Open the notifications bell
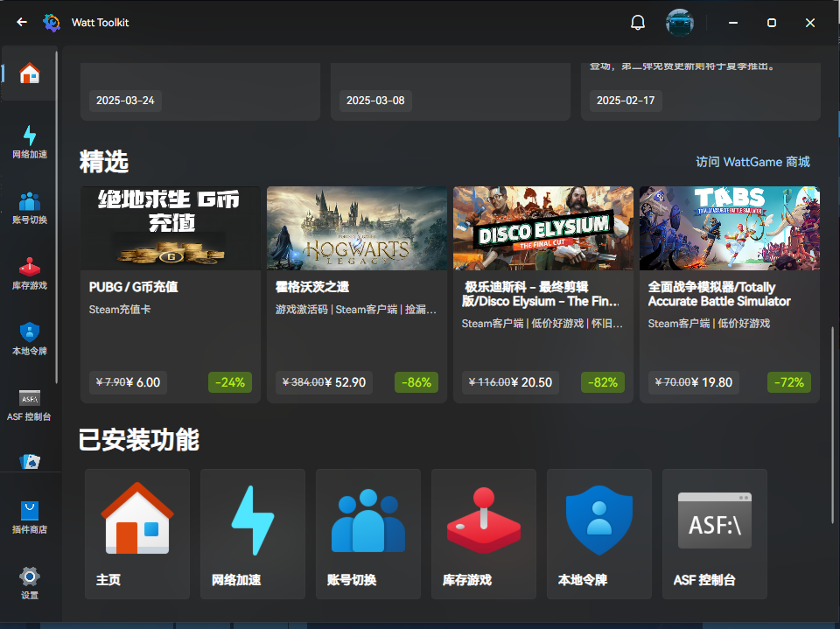Viewport: 840px width, 629px height. (x=638, y=23)
